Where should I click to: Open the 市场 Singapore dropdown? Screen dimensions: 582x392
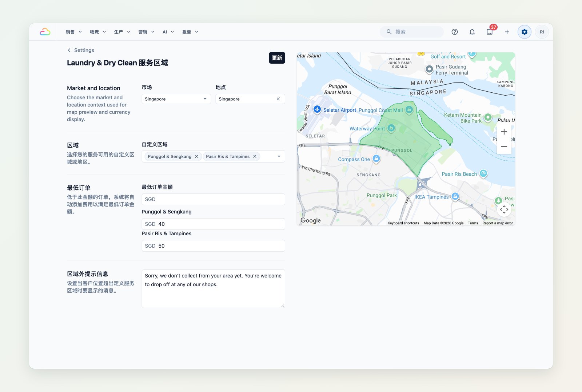(176, 99)
